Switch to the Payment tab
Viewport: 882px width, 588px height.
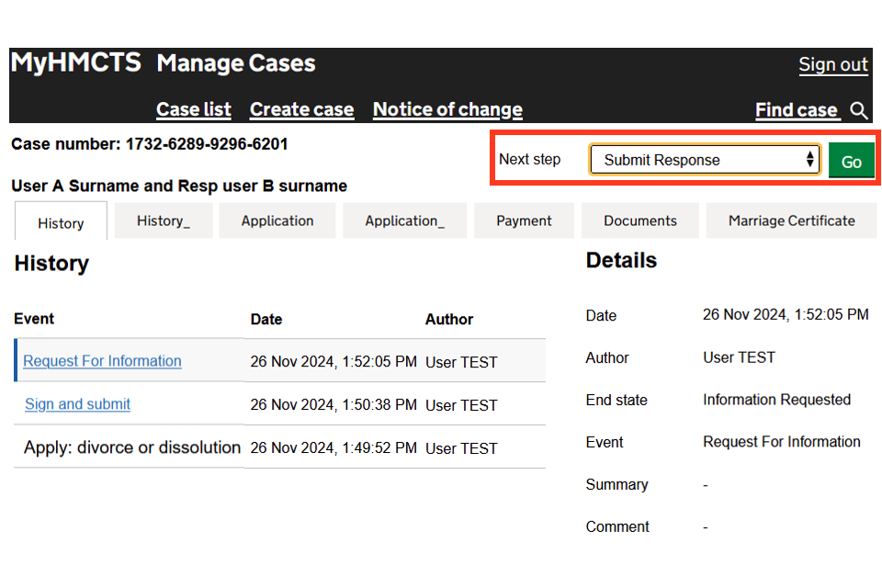pos(524,220)
